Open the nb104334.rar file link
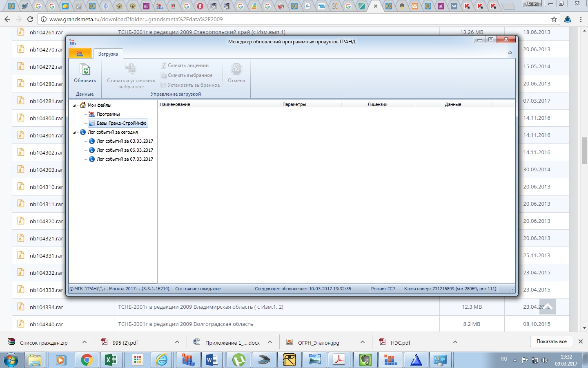 pyautogui.click(x=47, y=307)
